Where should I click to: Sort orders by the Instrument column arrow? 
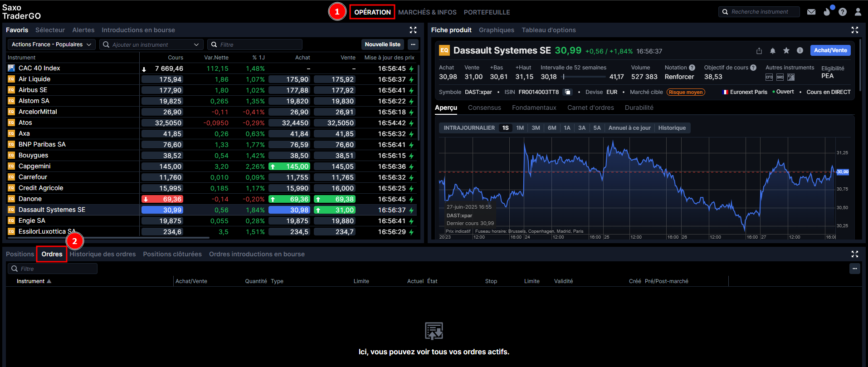coord(49,281)
